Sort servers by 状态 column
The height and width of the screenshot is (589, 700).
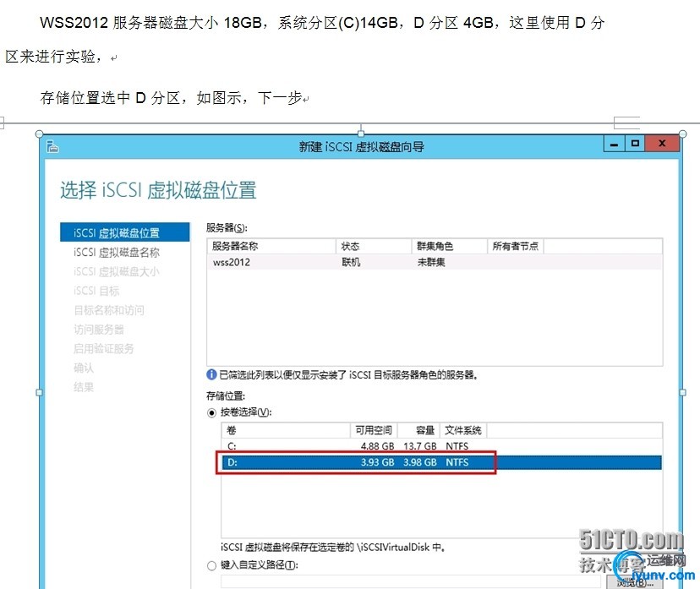374,246
